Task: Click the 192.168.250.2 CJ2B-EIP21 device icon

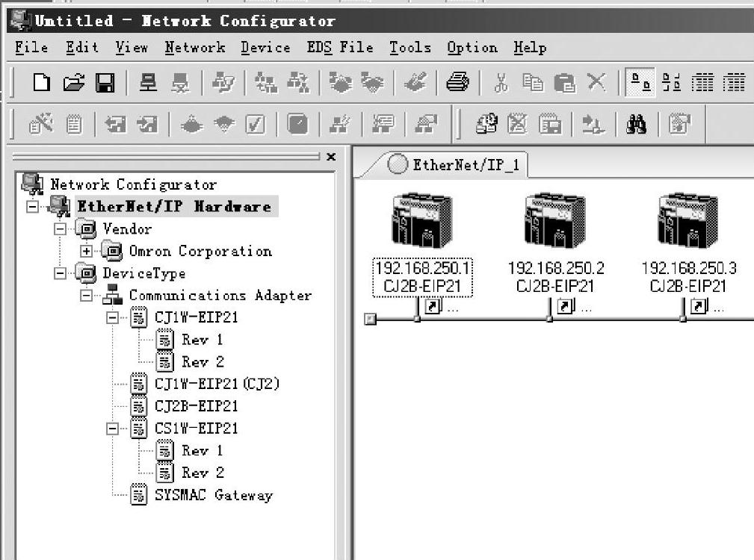Action: coord(555,220)
